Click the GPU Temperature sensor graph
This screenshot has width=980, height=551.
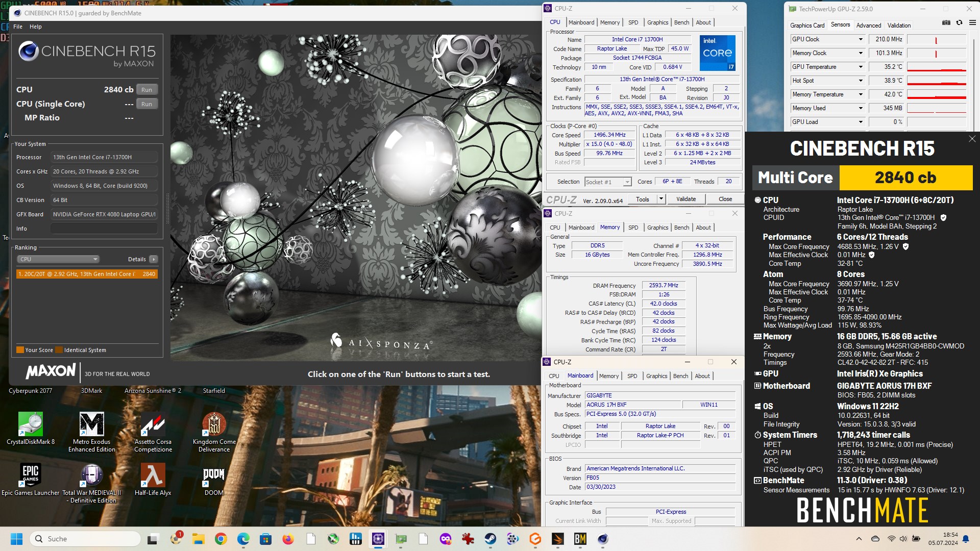click(x=937, y=67)
